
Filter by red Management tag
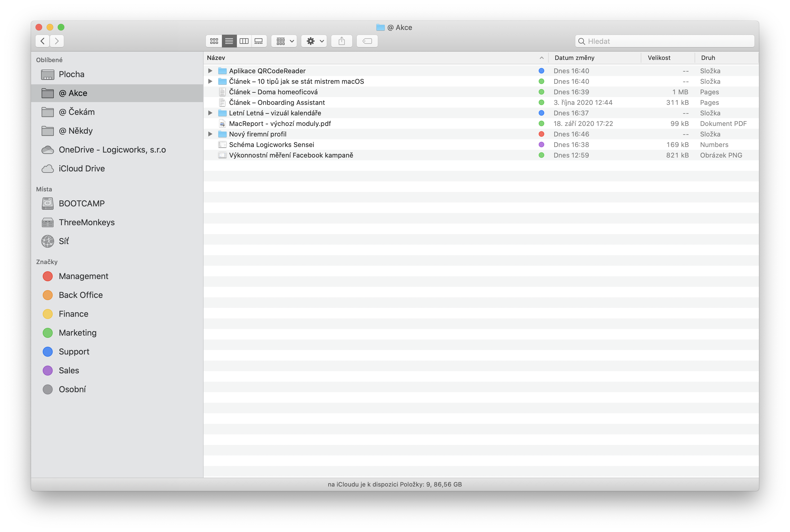(x=83, y=276)
